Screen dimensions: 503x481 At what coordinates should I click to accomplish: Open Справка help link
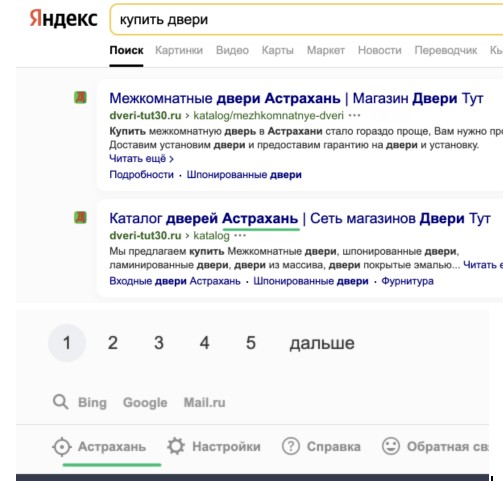coord(334,447)
